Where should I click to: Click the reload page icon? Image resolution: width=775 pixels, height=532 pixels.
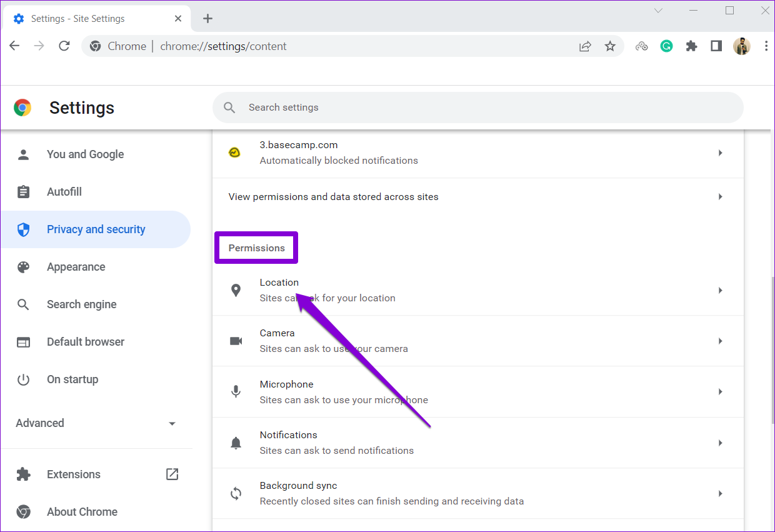click(64, 46)
